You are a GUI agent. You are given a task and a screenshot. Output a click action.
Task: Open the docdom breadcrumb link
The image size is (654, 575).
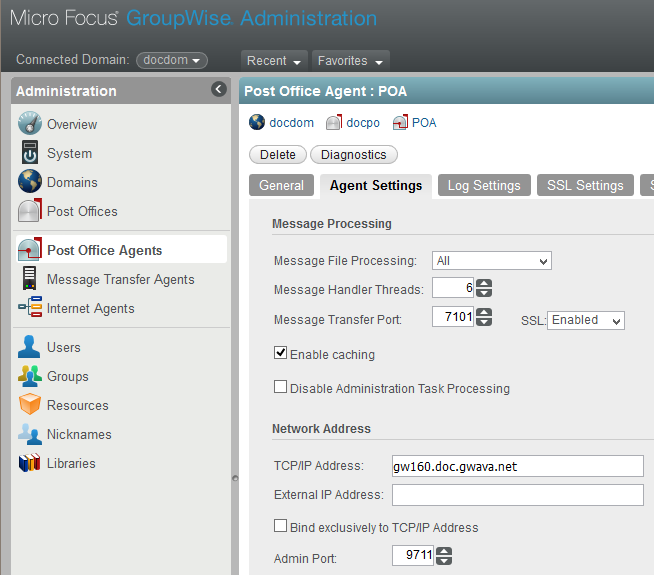[x=292, y=123]
